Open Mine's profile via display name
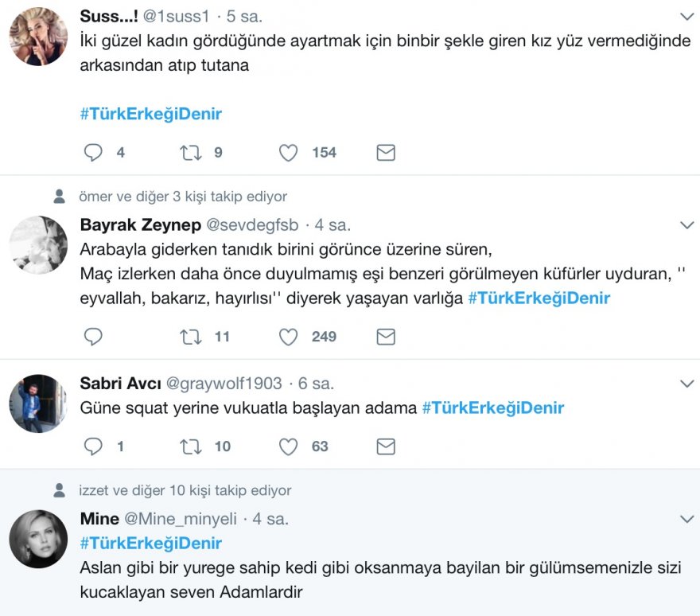Screen dimensions: 700x616 pos(99,519)
